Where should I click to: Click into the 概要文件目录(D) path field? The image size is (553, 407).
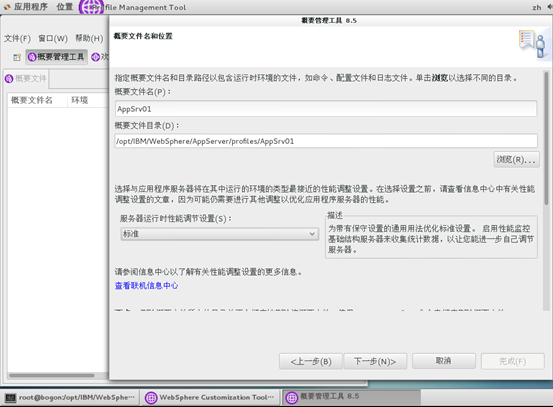(x=326, y=141)
